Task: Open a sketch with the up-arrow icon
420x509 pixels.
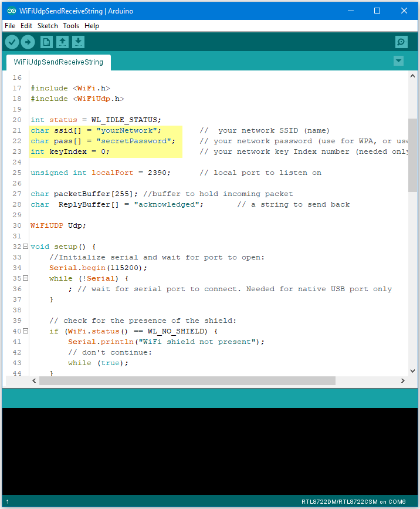Action: pos(62,42)
